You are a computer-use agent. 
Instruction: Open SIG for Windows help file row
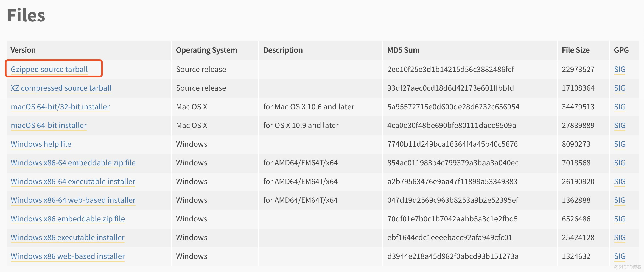[620, 144]
